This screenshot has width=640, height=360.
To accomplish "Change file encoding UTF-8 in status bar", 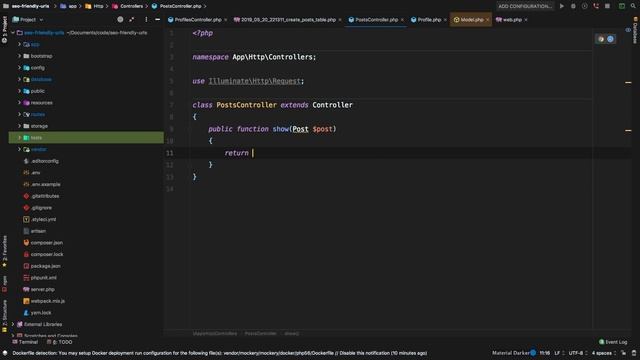I will tap(578, 353).
